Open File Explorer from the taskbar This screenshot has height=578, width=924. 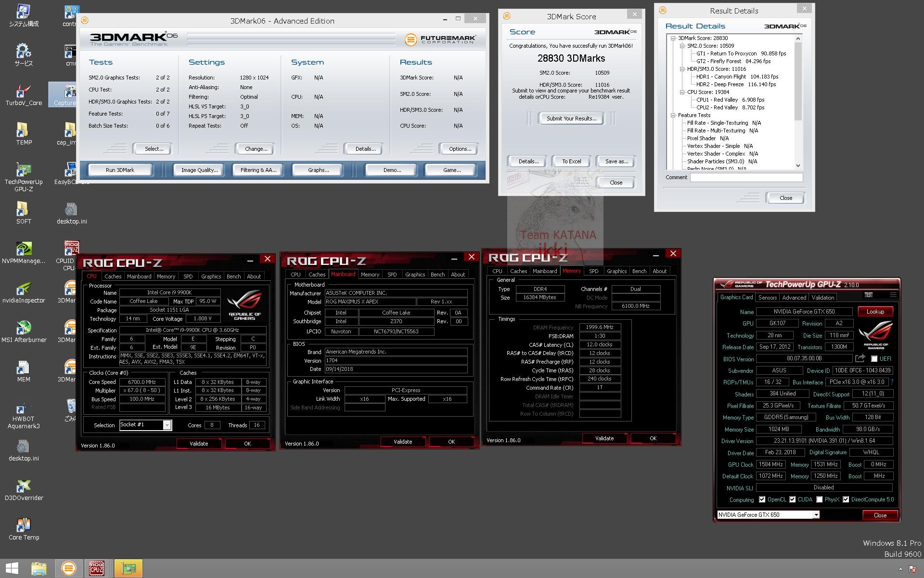pos(39,568)
